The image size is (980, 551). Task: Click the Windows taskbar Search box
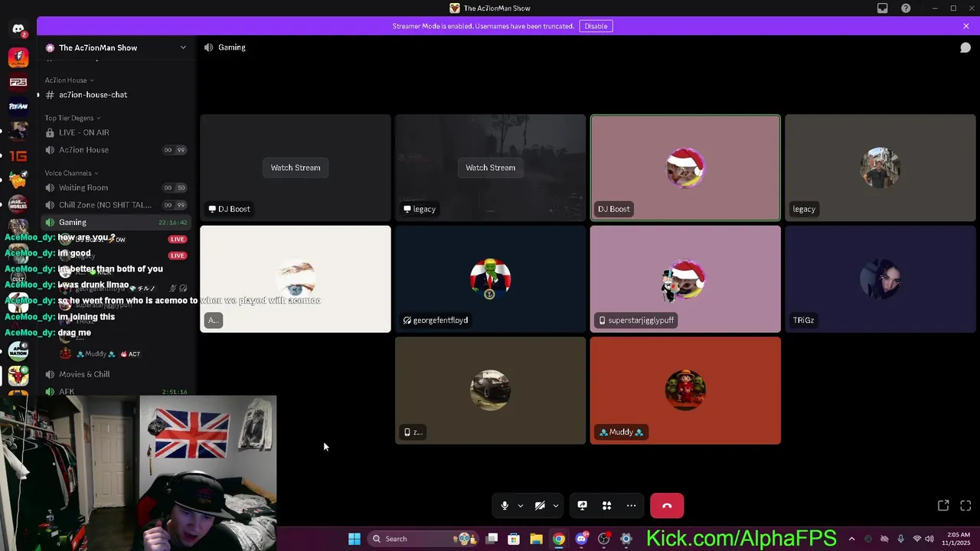pos(422,539)
